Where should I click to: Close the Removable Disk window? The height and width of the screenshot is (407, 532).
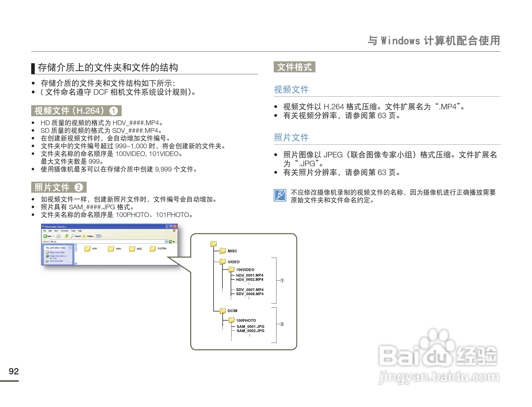175,227
